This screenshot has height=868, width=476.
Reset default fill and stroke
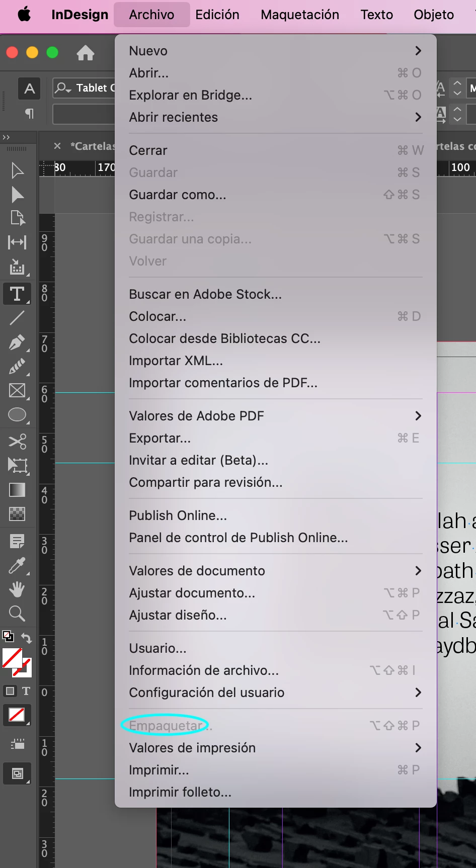click(x=8, y=636)
